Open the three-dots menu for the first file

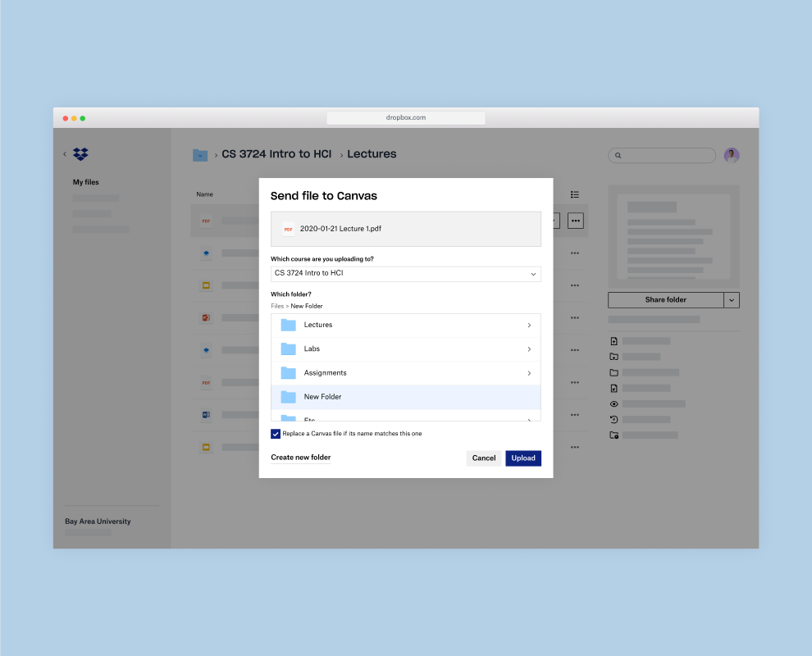[575, 221]
